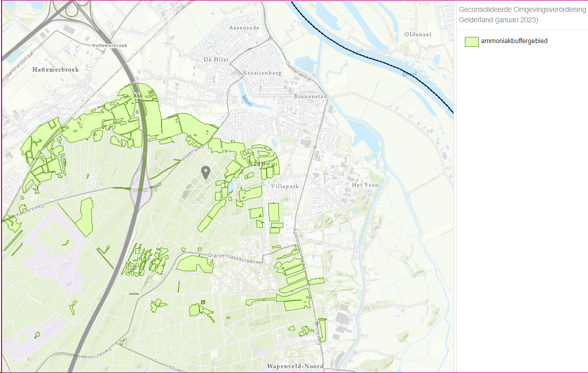Select the ammoniakbuffergebied legend label
Viewport: 588px width, 373px height.
pyautogui.click(x=514, y=41)
